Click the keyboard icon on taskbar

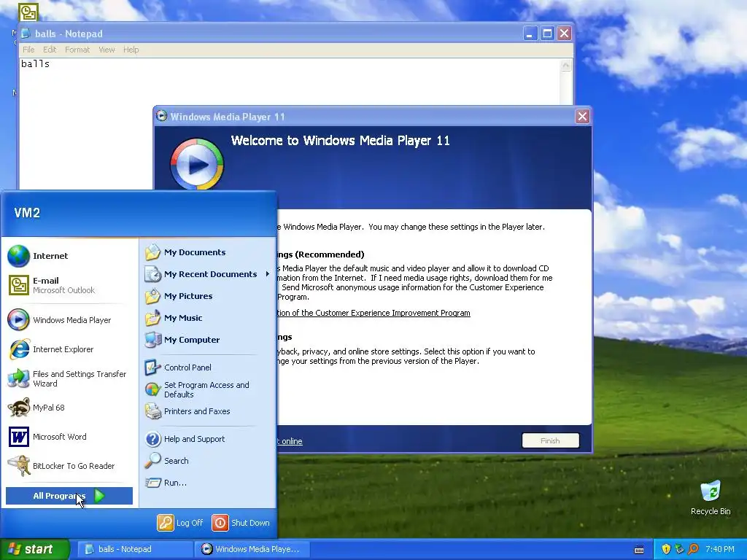tap(639, 550)
